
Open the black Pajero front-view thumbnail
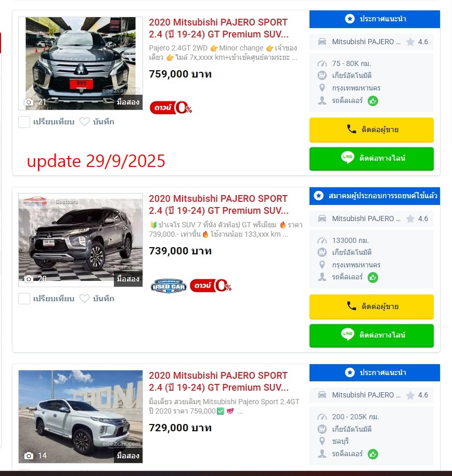click(x=81, y=63)
